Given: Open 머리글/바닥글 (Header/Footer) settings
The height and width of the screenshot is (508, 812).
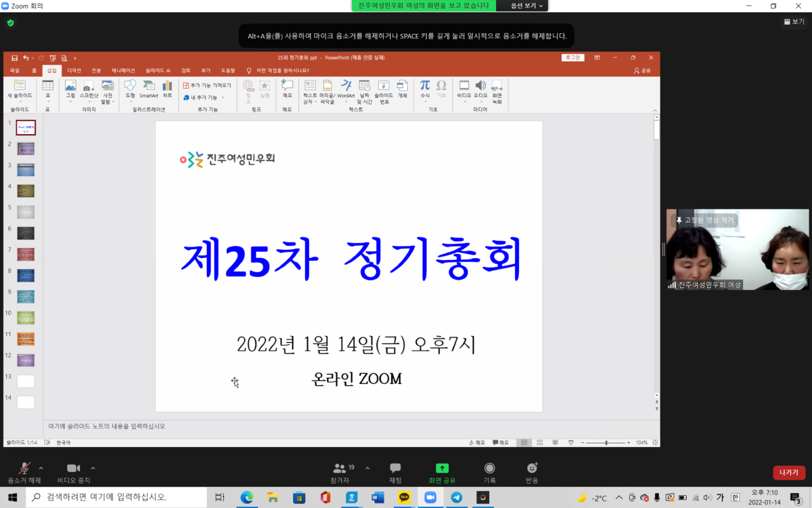Looking at the screenshot, I should (328, 91).
